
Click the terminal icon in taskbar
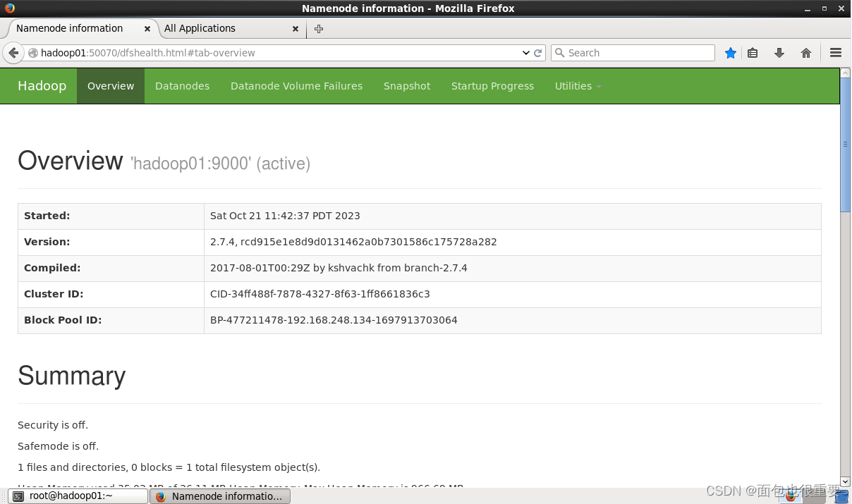(20, 496)
